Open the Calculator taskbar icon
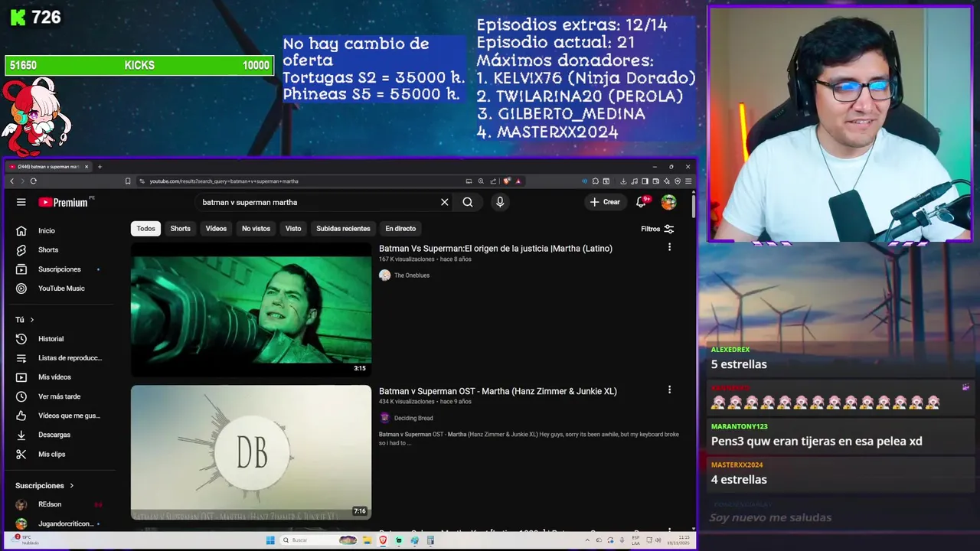The height and width of the screenshot is (551, 980). [431, 540]
